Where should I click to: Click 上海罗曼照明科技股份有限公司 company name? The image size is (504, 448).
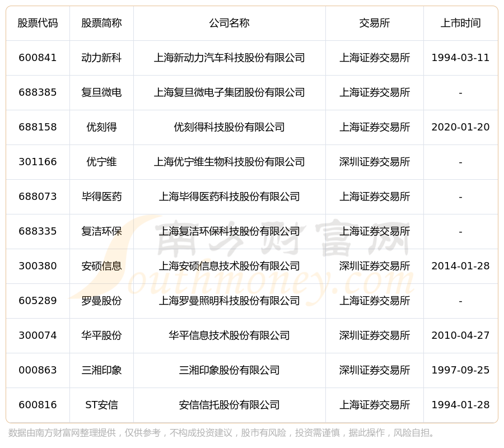pos(229,301)
